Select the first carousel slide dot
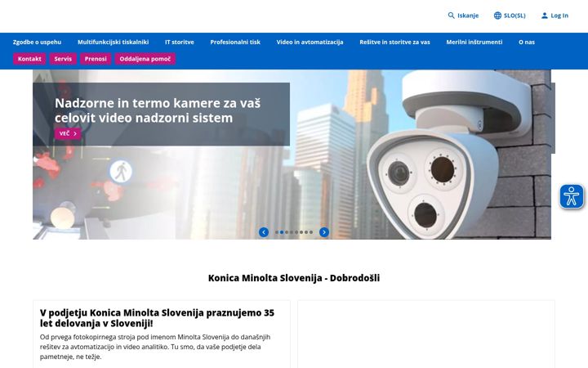This screenshot has height=368, width=588. (x=277, y=232)
